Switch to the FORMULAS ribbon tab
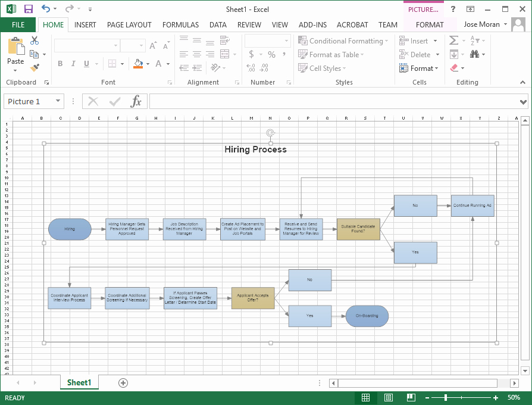This screenshot has height=405, width=532. pos(180,24)
